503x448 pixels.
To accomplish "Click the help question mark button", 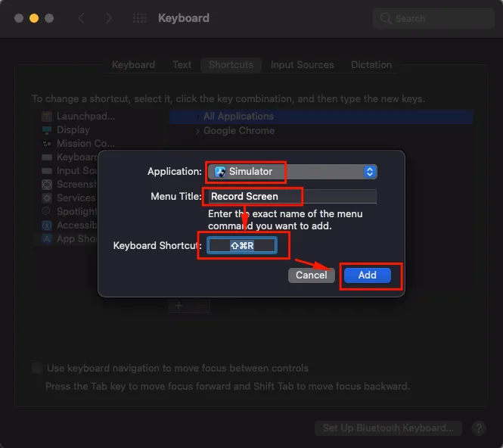I will [479, 428].
